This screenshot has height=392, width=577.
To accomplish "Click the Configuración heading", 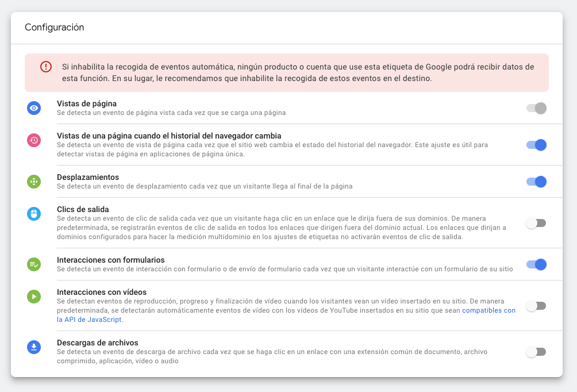I will pyautogui.click(x=55, y=27).
